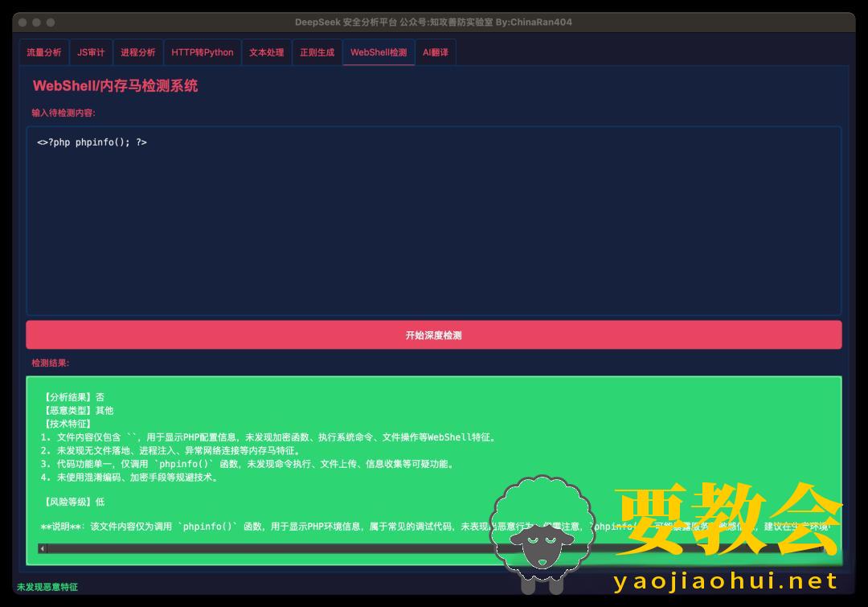This screenshot has height=607, width=868.
Task: Switch to the 正则生成 tab
Action: point(317,52)
